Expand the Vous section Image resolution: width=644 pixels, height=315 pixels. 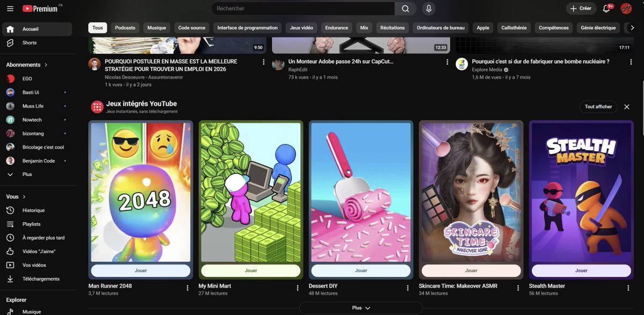point(16,197)
